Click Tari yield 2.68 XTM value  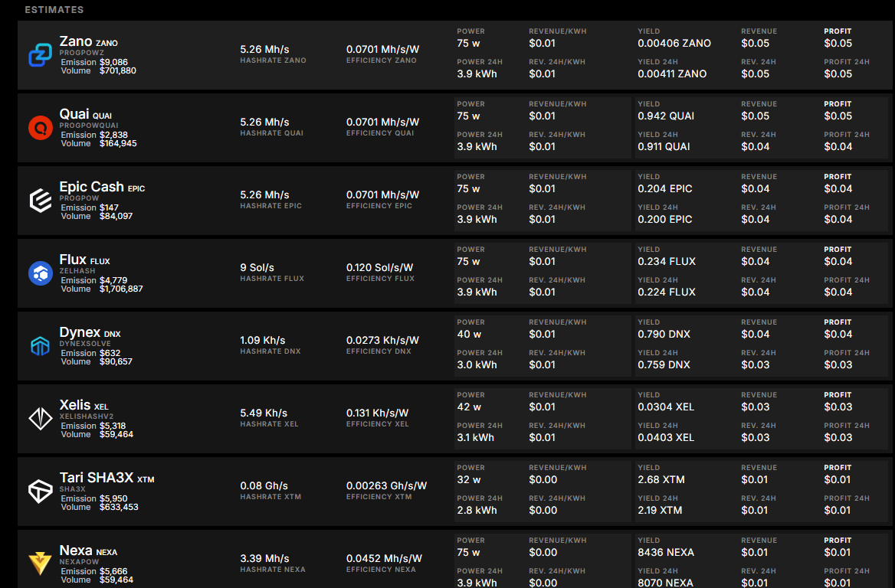[661, 479]
